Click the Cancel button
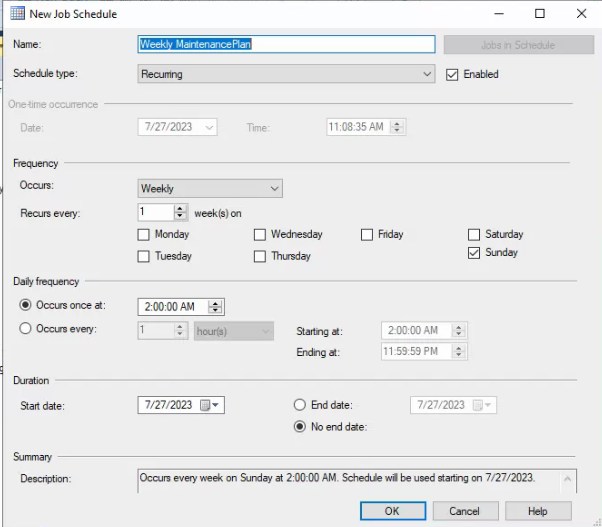The image size is (602, 527). pyautogui.click(x=464, y=511)
